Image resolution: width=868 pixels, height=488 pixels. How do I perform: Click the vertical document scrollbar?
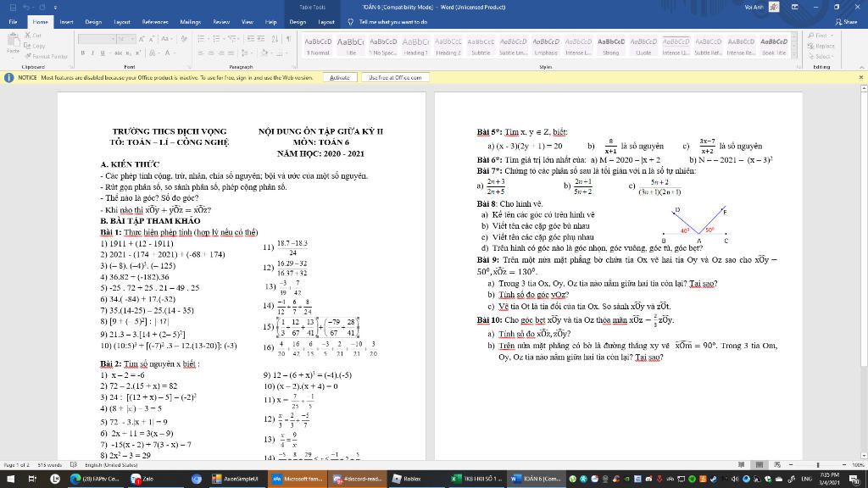(x=864, y=272)
